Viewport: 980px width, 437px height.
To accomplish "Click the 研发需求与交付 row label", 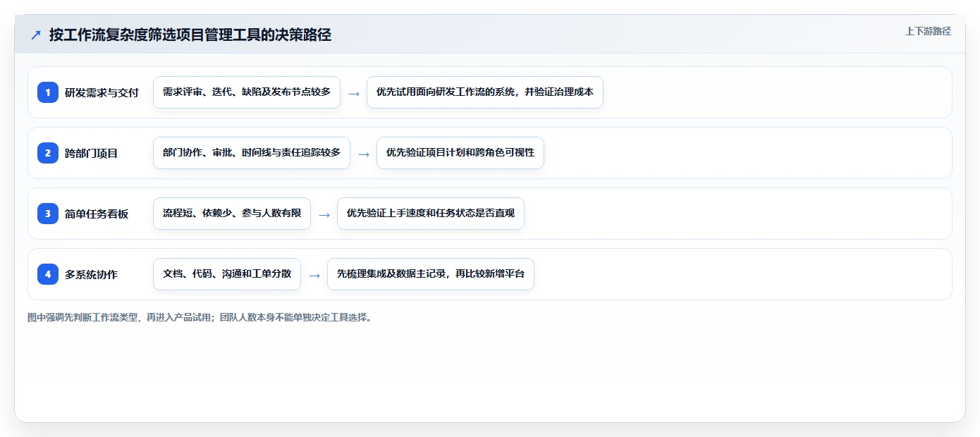I will (102, 93).
